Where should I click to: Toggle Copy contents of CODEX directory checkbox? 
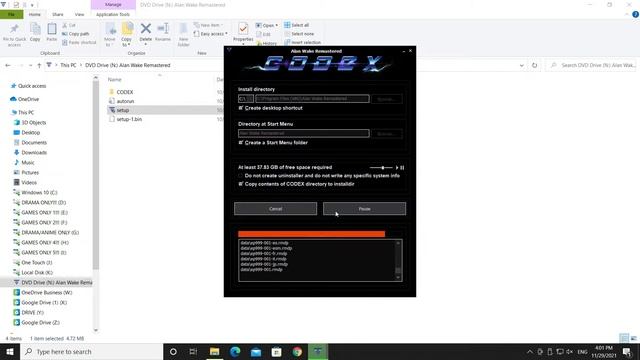pyautogui.click(x=241, y=184)
